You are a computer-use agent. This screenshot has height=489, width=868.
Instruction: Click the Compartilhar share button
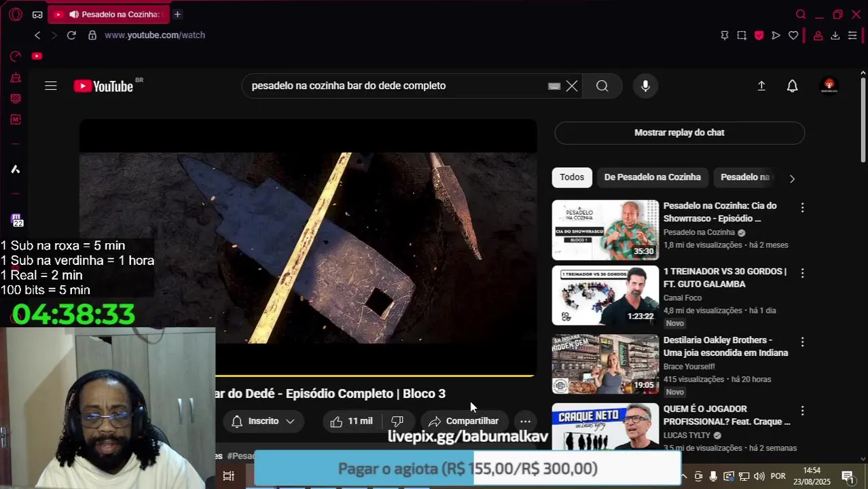tap(464, 421)
